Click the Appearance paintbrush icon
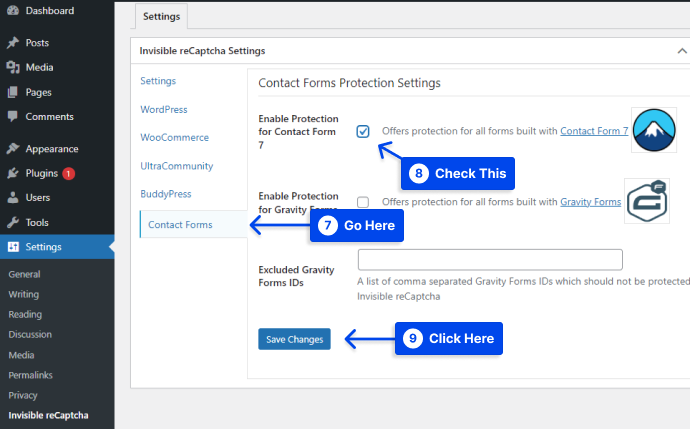The image size is (690, 429). 13,149
